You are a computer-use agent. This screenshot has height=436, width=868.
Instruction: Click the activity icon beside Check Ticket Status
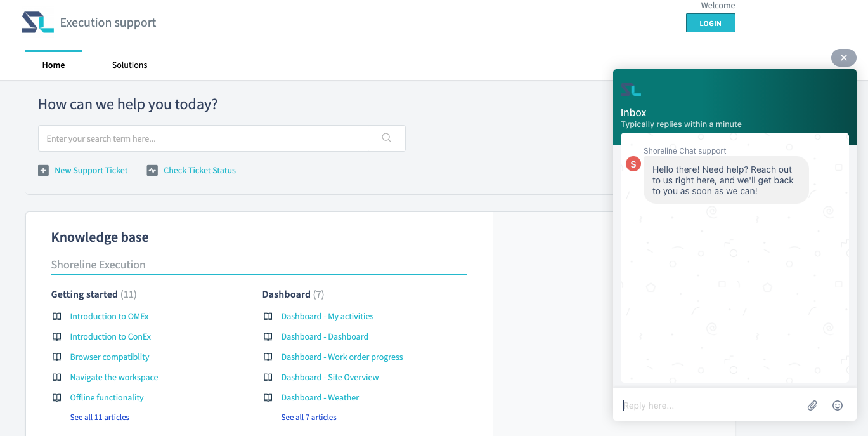pos(152,170)
